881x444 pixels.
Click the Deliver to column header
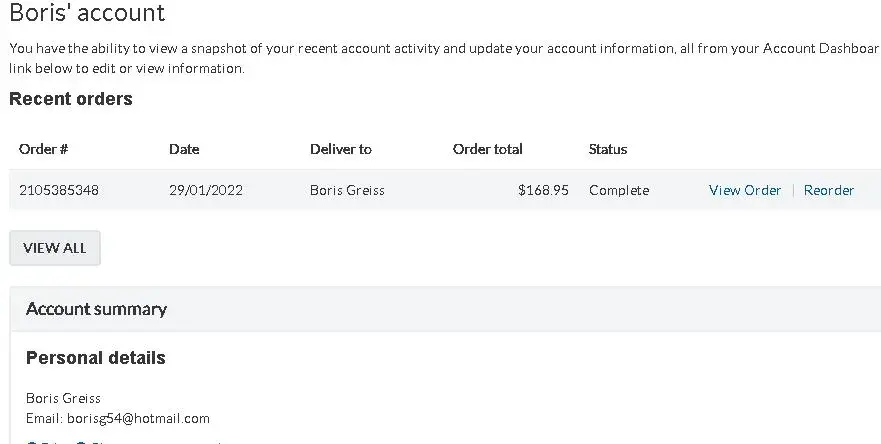point(341,149)
